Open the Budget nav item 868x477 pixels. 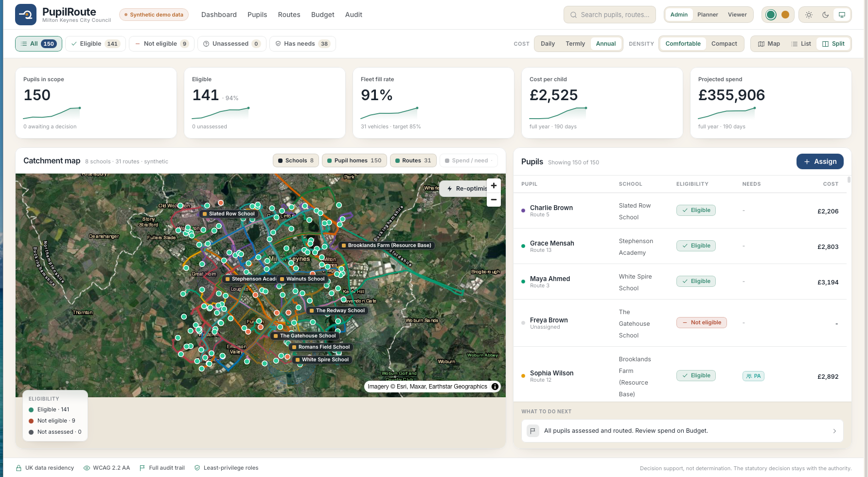323,15
